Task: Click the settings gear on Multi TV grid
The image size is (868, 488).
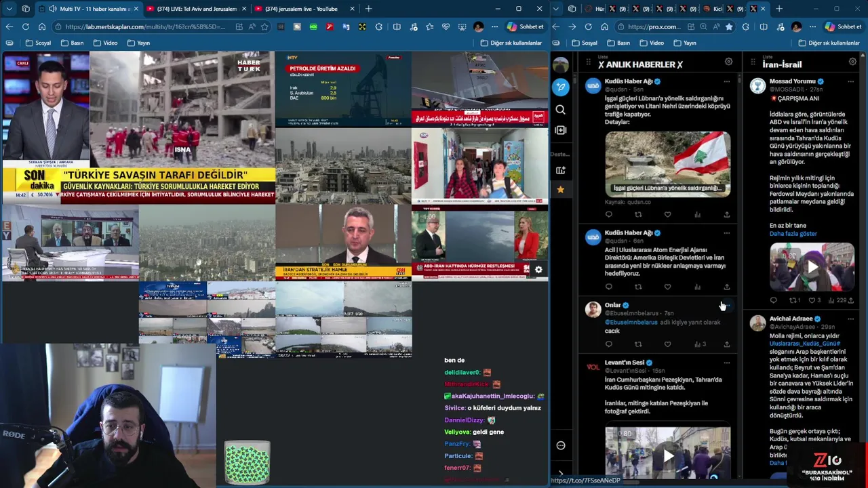Action: 538,270
